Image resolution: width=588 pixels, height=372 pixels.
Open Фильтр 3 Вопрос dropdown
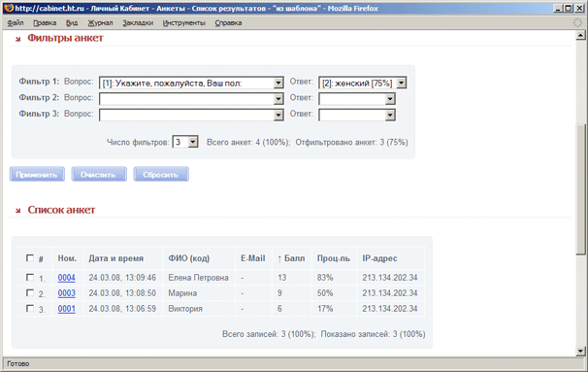click(191, 115)
